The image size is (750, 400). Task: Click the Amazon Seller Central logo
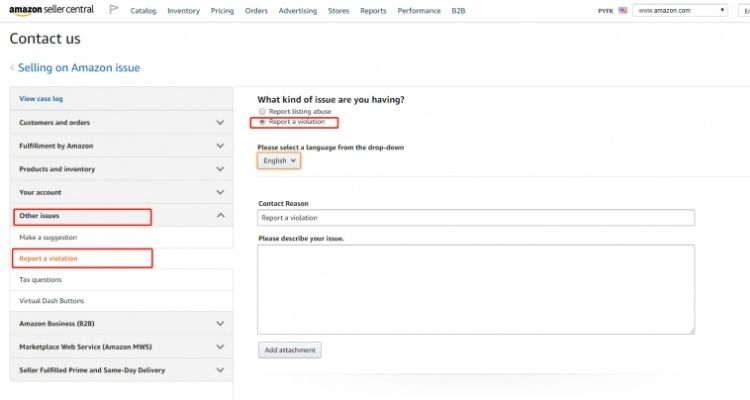pos(51,10)
